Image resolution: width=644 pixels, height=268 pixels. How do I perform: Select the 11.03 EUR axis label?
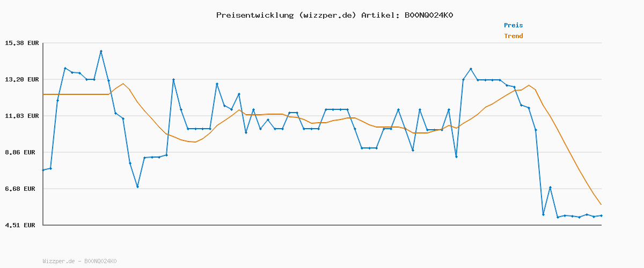(22, 116)
